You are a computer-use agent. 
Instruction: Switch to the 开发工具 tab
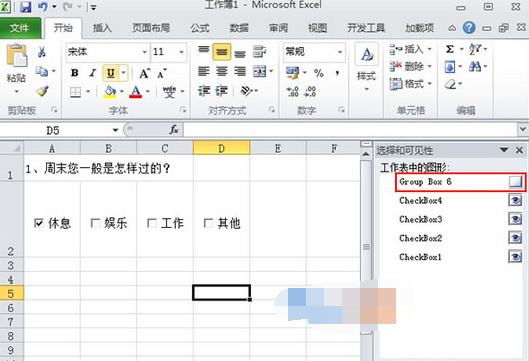pyautogui.click(x=366, y=28)
